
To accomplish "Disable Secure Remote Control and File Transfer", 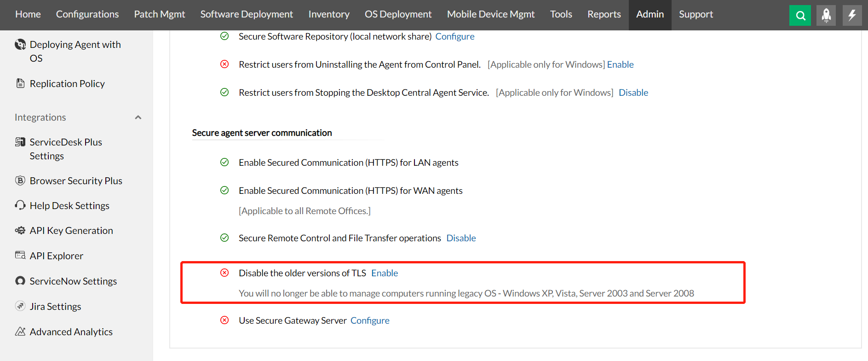I will click(461, 238).
